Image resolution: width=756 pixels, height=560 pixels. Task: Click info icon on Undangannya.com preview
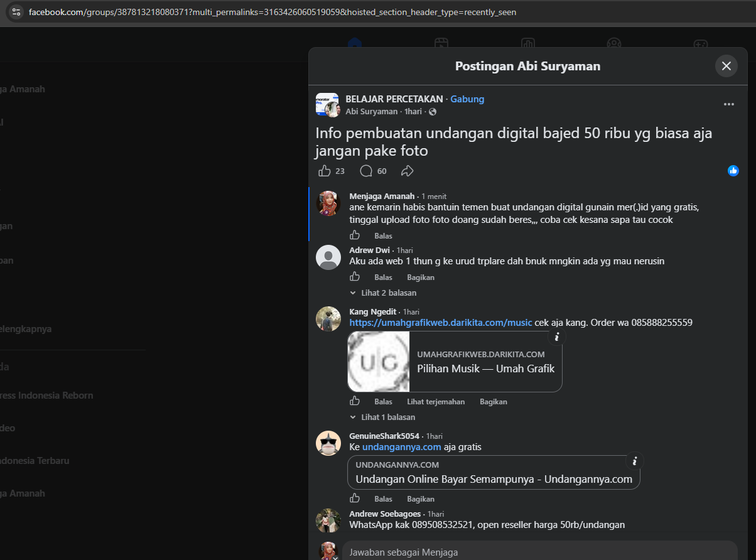(635, 461)
